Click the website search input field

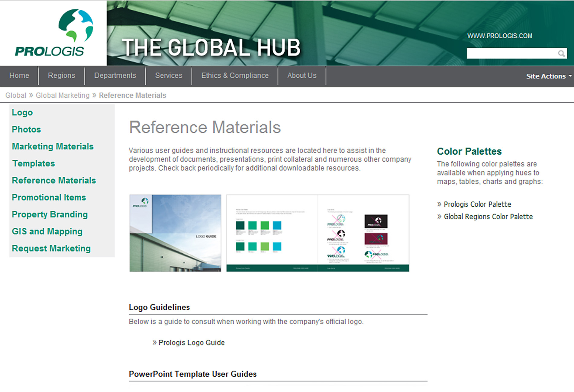point(511,53)
